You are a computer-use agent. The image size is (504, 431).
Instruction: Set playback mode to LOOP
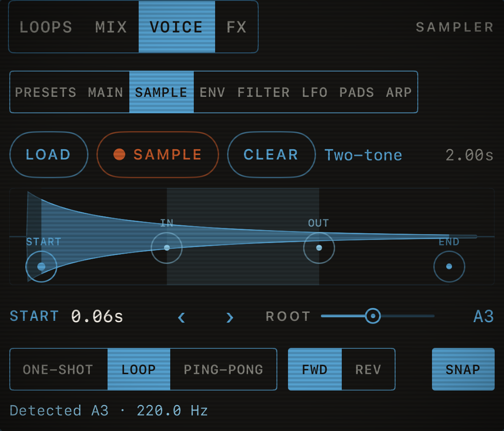click(139, 369)
